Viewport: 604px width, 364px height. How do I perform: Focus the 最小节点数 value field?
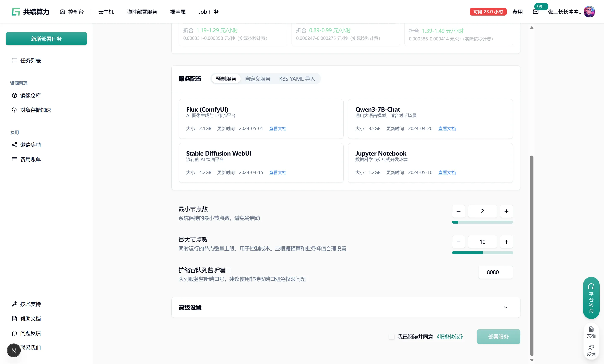coord(482,211)
